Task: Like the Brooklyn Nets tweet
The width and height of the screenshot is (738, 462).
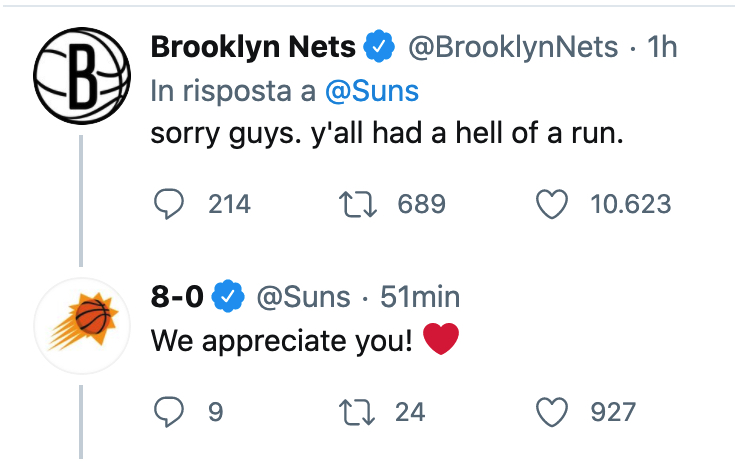Action: tap(552, 204)
